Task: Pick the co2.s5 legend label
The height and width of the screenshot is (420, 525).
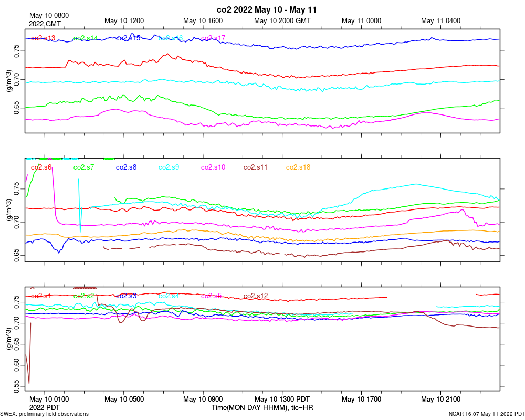Action: coord(211,296)
